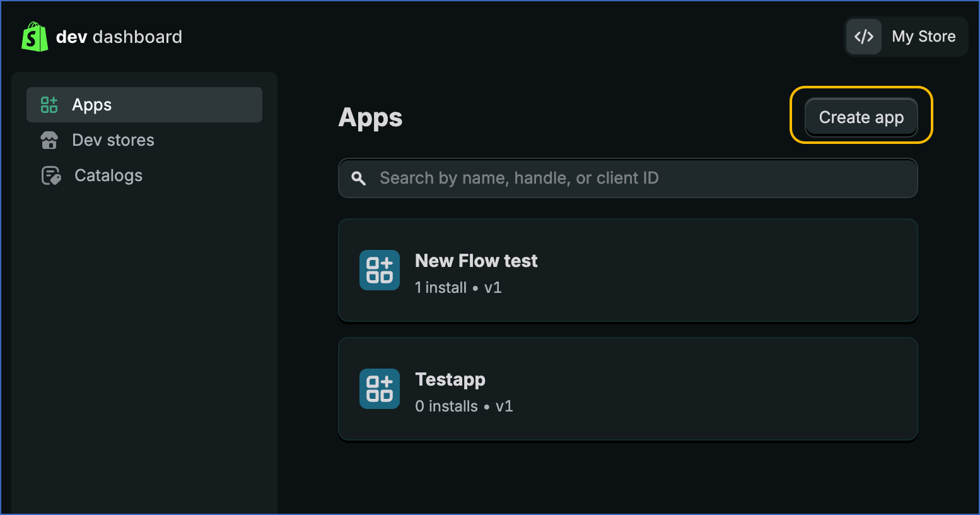This screenshot has height=515, width=980.
Task: Switch to the Apps section in sidebar
Action: point(91,105)
